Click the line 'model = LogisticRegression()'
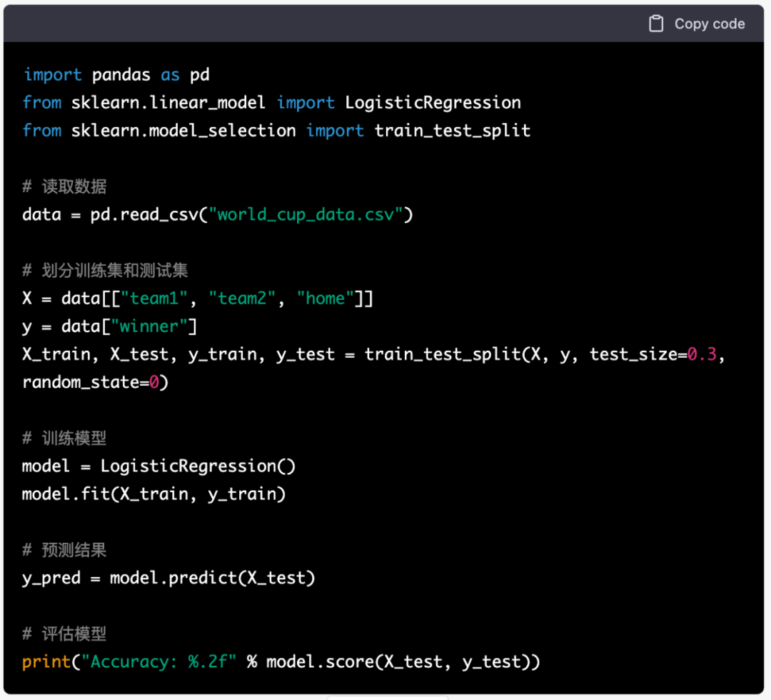 (158, 466)
